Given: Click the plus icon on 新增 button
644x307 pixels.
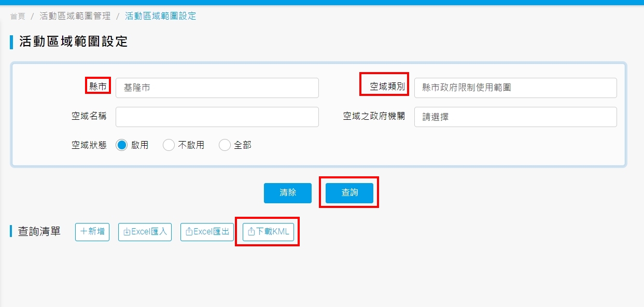Looking at the screenshot, I should point(84,232).
